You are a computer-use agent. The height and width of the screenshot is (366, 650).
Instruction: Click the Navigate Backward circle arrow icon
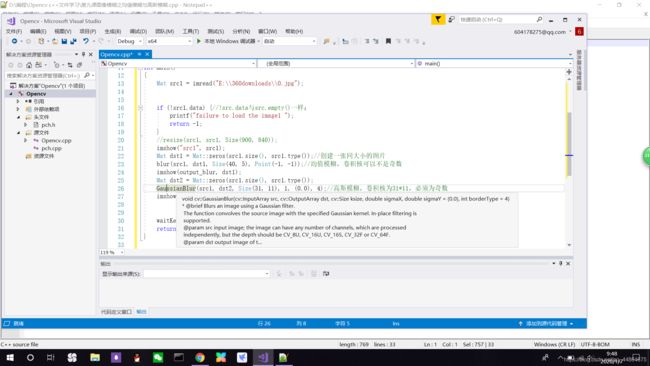point(15,41)
